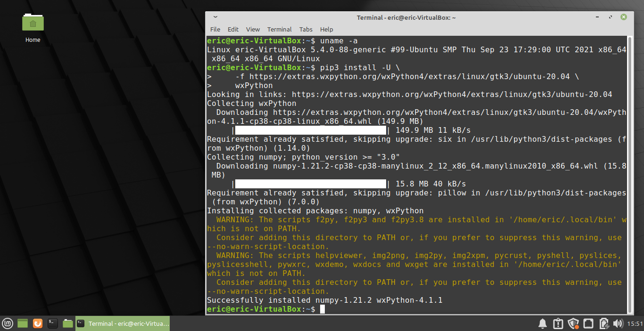Click the 'Looking in links:' text
This screenshot has width=644, height=331.
point(247,95)
